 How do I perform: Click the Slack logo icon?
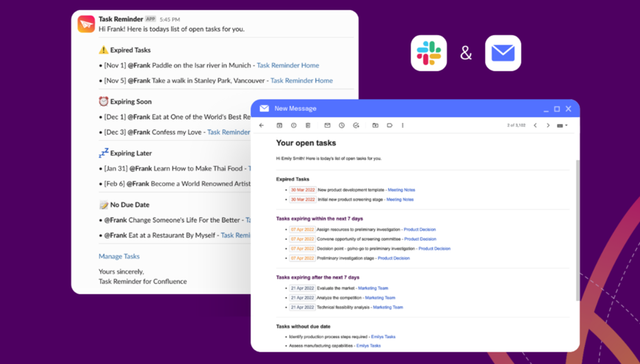click(428, 53)
